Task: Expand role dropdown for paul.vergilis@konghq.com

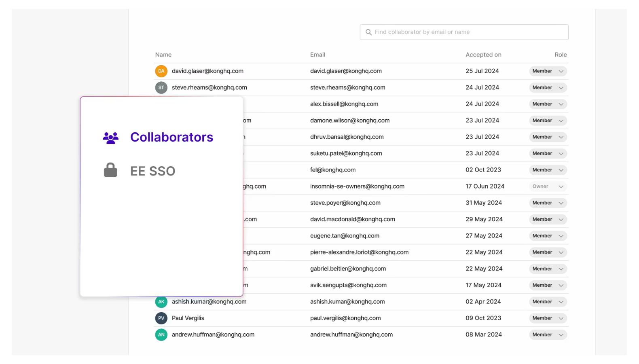Action: coord(548,318)
